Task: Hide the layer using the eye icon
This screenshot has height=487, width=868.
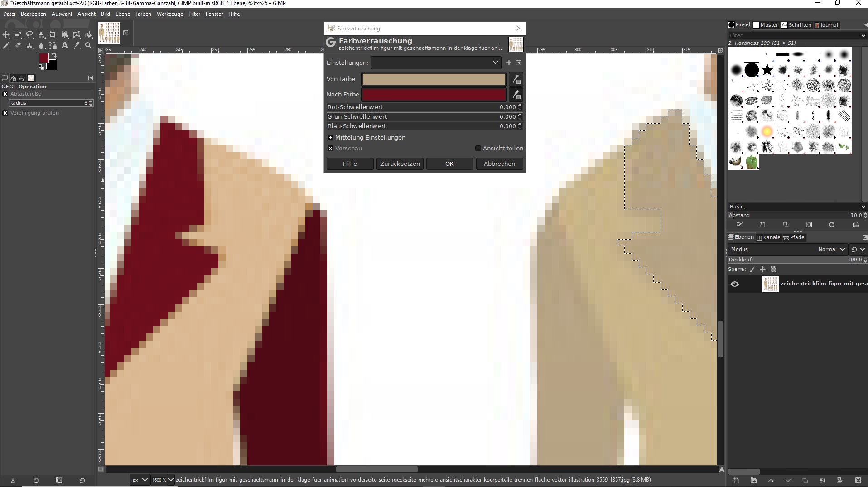Action: [x=735, y=284]
